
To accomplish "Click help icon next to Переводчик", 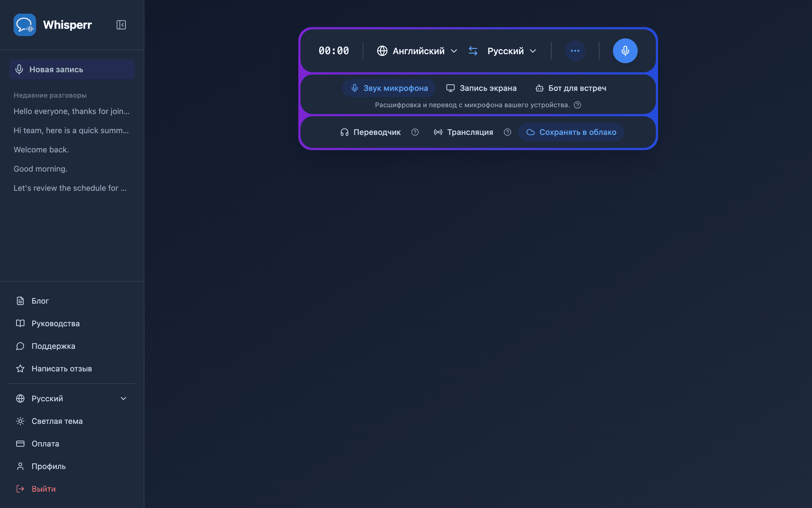I will pyautogui.click(x=415, y=132).
